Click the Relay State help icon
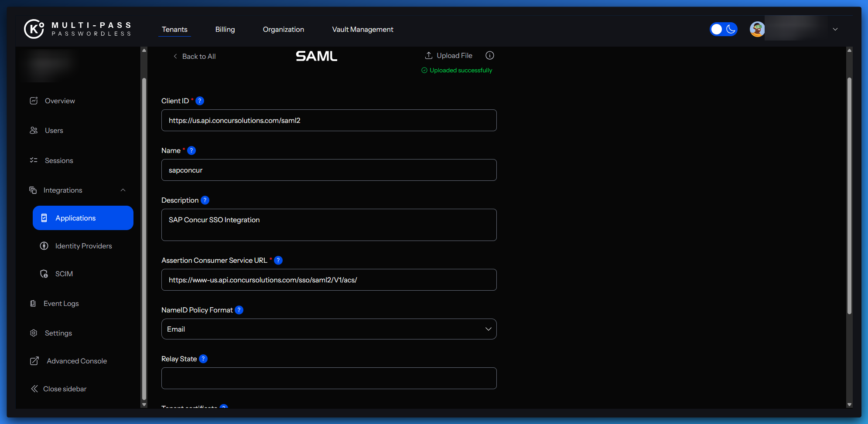Screen dimensions: 868x424 click(203, 359)
